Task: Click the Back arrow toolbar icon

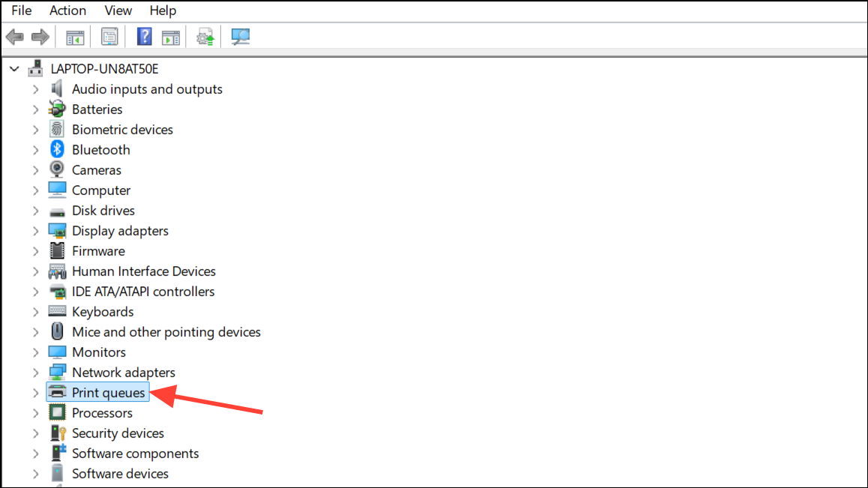Action: (x=15, y=37)
